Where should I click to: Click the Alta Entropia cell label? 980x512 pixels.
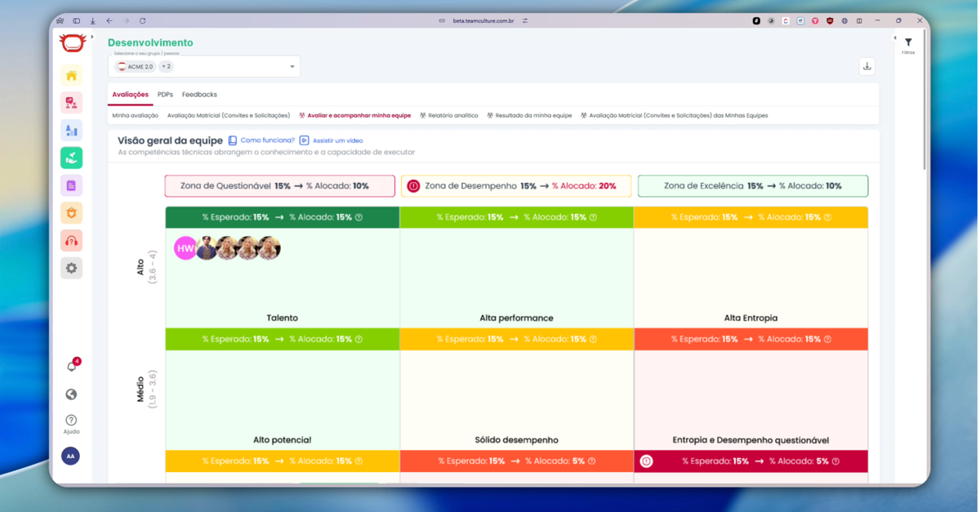[751, 318]
